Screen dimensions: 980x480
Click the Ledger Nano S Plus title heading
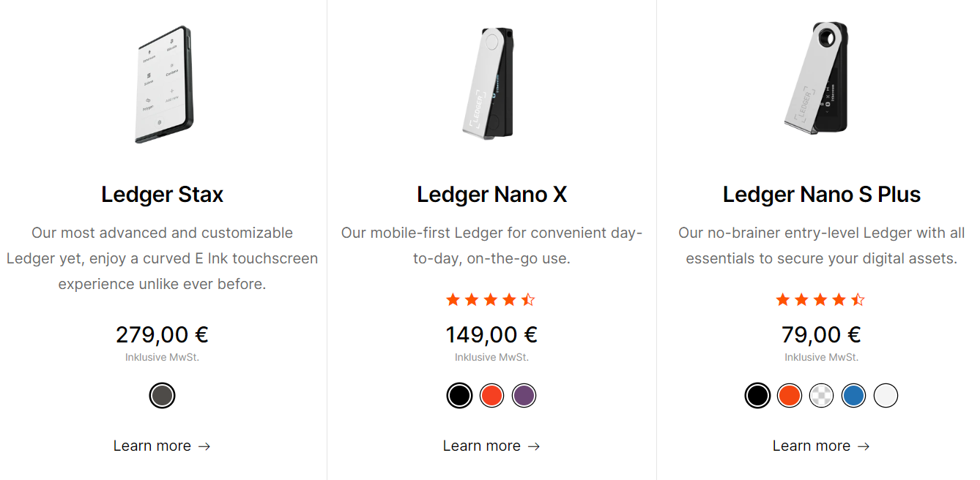[x=822, y=195]
